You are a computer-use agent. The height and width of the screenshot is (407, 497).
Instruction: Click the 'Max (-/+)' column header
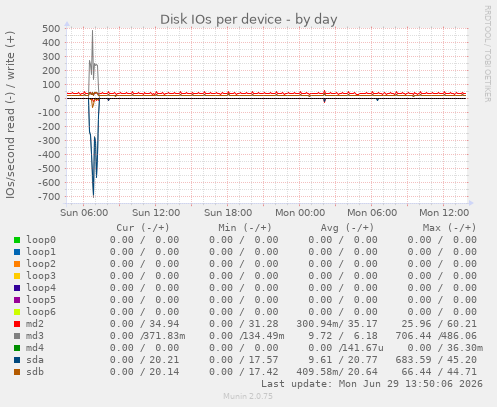[449, 228]
